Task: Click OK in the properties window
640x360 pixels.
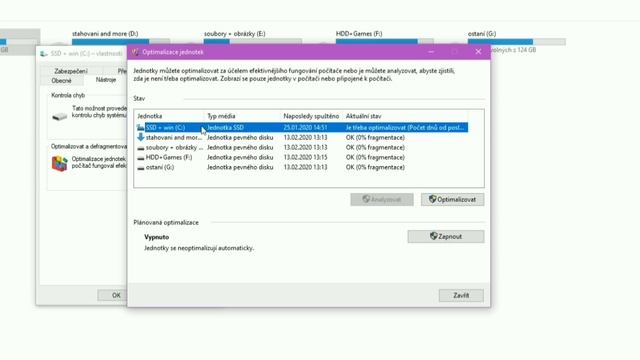Action: [x=116, y=295]
